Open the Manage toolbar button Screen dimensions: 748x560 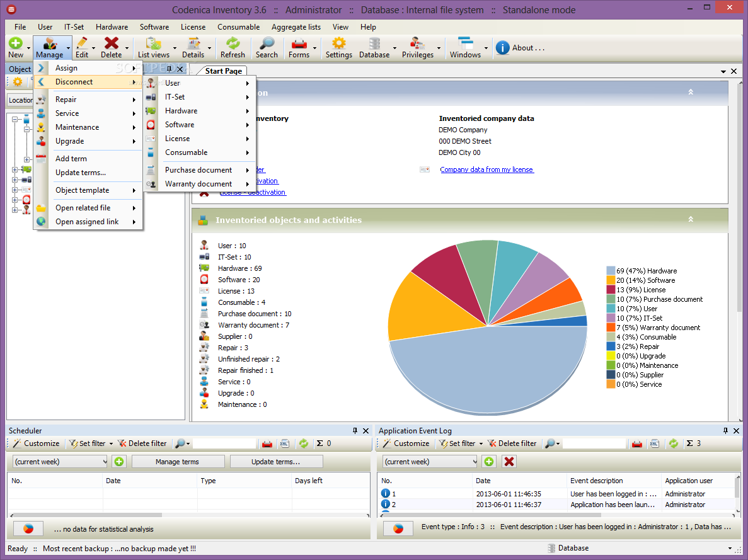[x=50, y=48]
